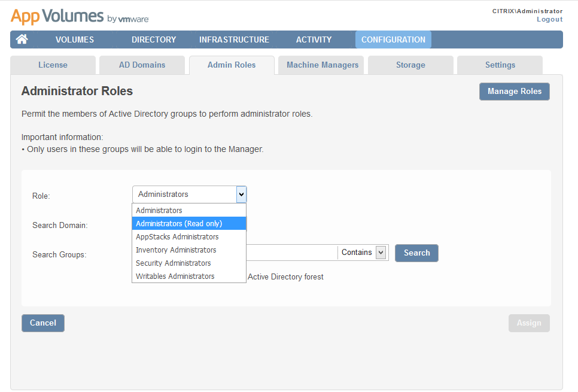Select Administrators option in Role list
Viewport: 578px width, 392px height.
pyautogui.click(x=188, y=210)
